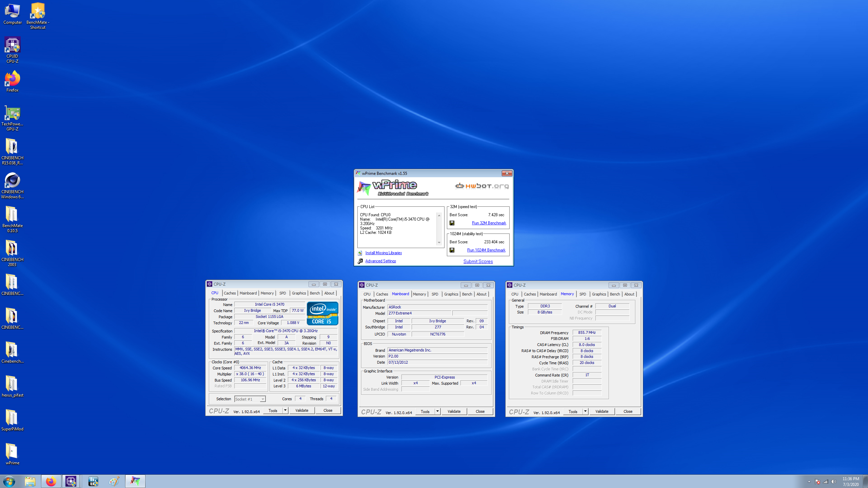Open File Explorer from the taskbar
868x488 pixels.
tap(30, 481)
